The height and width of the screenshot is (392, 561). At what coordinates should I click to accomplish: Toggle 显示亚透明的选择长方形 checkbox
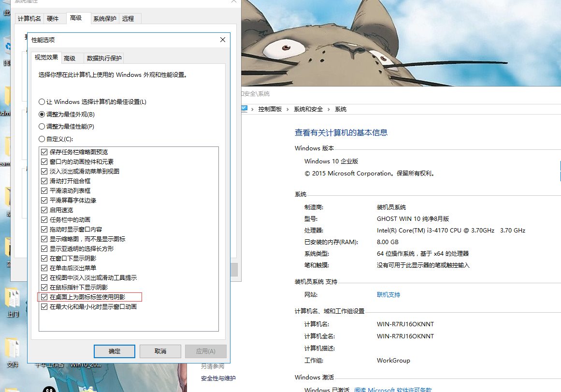pyautogui.click(x=44, y=249)
